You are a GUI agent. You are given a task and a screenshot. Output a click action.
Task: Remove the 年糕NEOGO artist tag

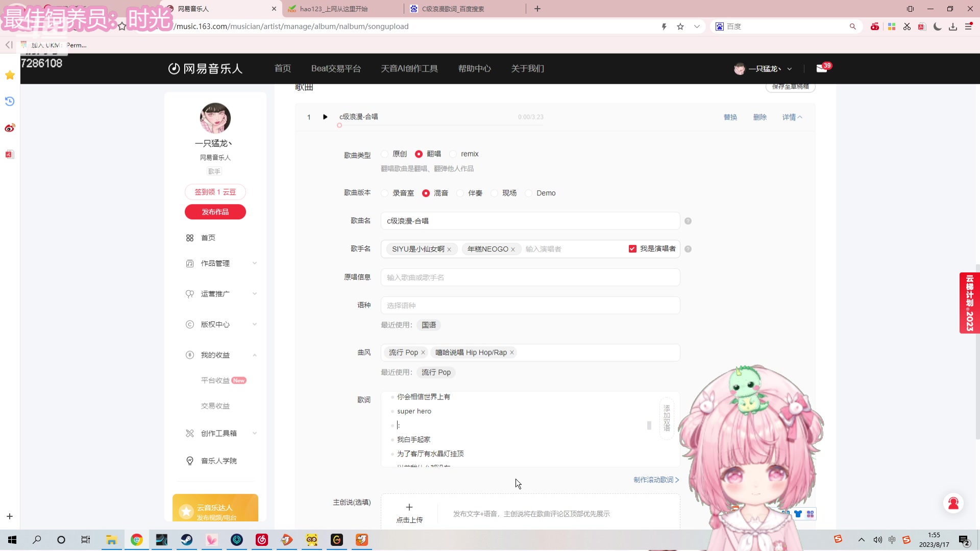(513, 249)
